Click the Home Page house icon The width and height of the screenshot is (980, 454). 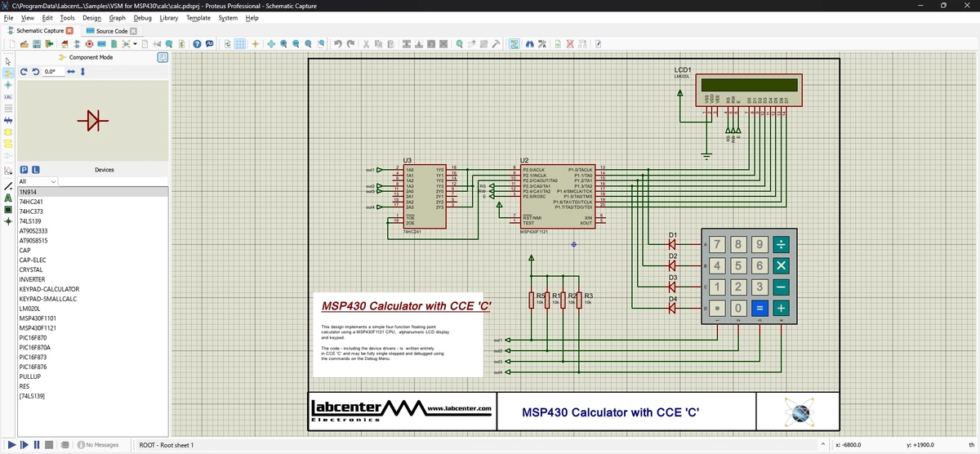pos(65,43)
